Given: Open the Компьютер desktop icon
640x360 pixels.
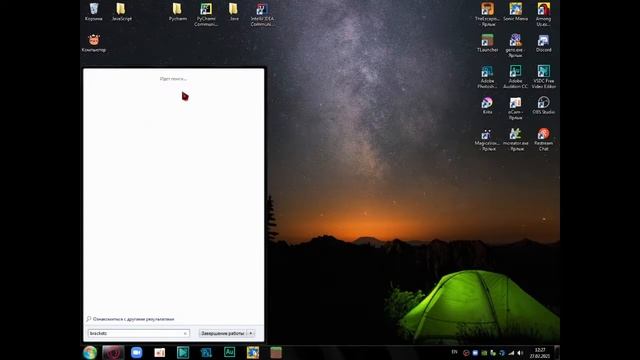Looking at the screenshot, I should [x=94, y=43].
